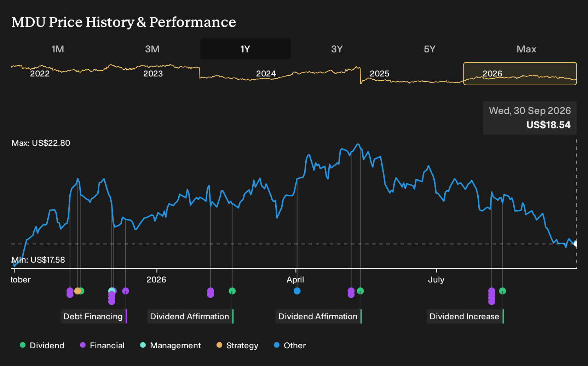This screenshot has width=588, height=366.
Task: Select the 1M time range tab
Action: click(58, 49)
